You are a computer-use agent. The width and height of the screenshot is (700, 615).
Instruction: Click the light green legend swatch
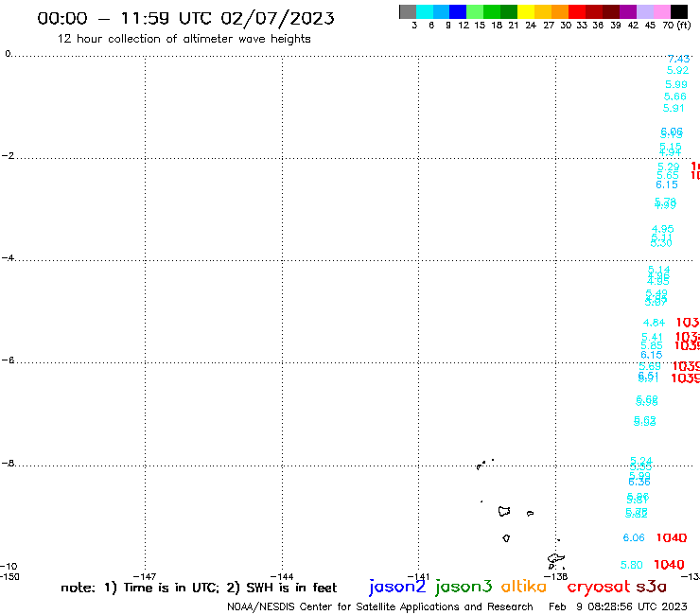pyautogui.click(x=475, y=11)
